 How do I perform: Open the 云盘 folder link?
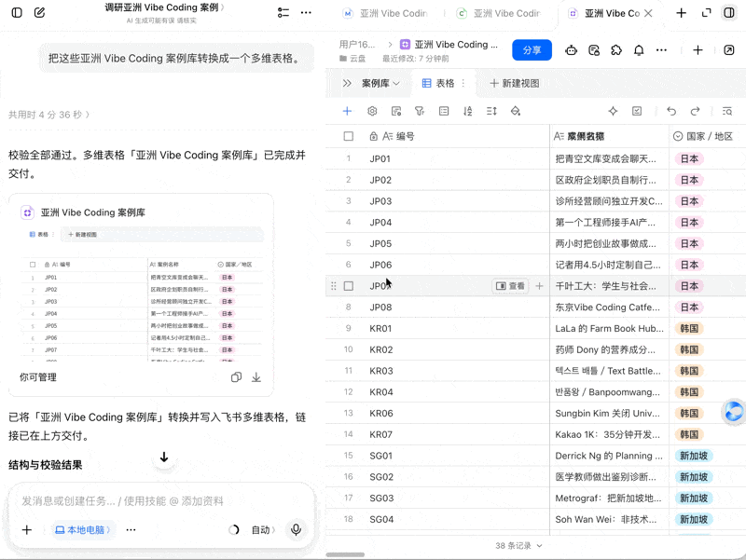[x=352, y=59]
